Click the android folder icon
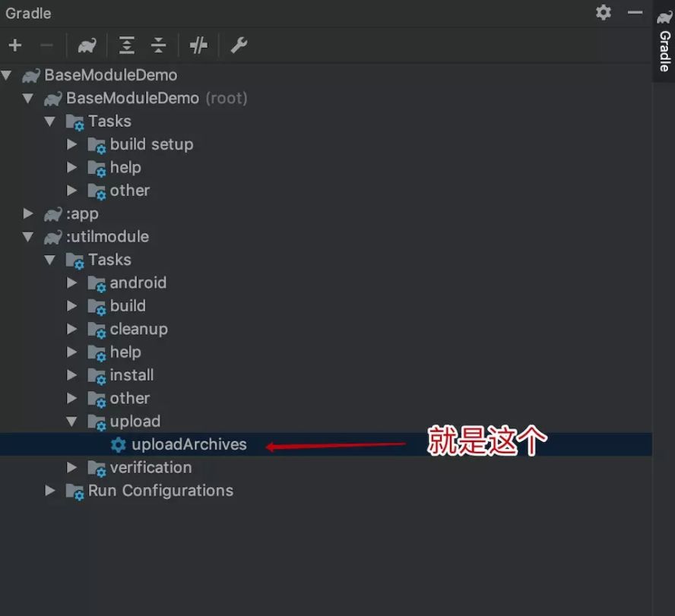 click(97, 284)
